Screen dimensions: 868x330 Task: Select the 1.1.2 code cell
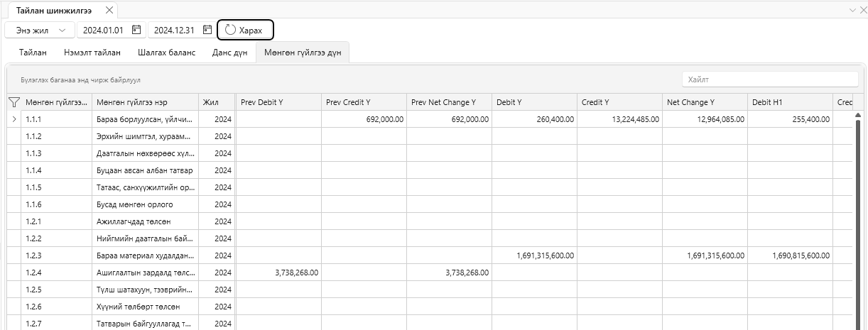[x=56, y=136]
